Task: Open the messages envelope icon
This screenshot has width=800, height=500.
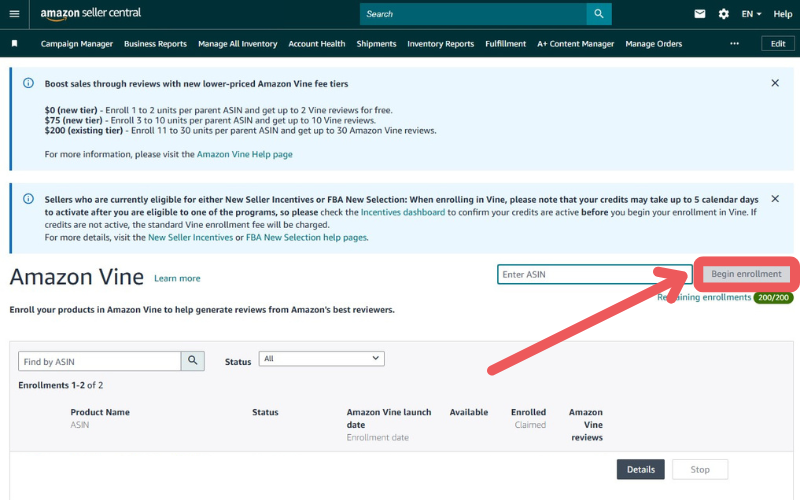Action: pyautogui.click(x=699, y=14)
